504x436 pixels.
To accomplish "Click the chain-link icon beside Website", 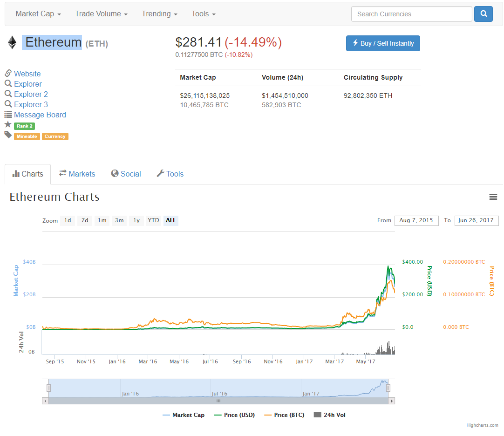I will tap(8, 73).
